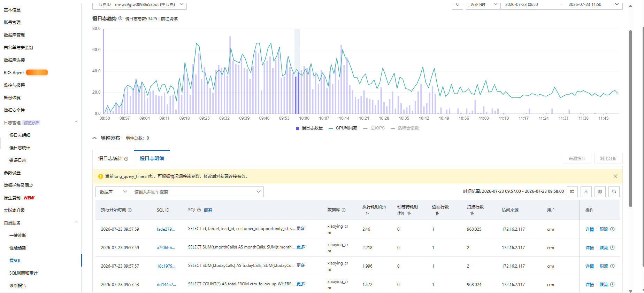
Task: Collapse the 事件分布 section
Action: pos(94,138)
